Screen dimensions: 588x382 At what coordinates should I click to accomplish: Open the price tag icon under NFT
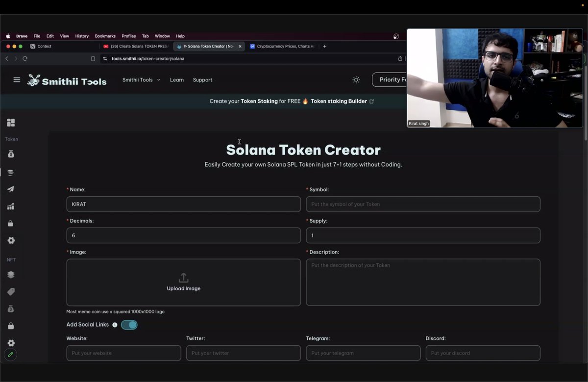[x=11, y=292]
